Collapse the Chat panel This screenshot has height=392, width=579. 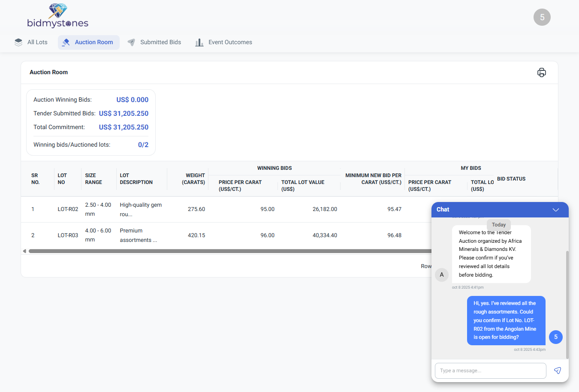[x=556, y=210]
